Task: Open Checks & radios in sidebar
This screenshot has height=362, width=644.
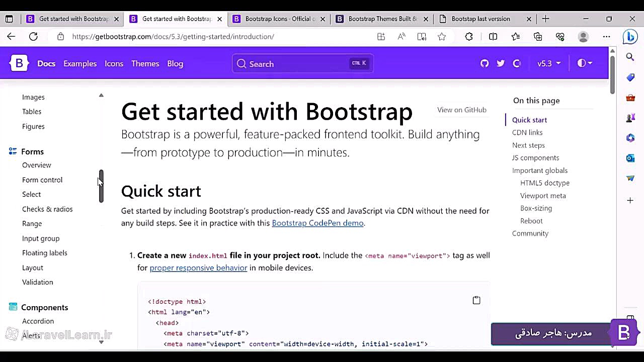Action: (x=47, y=209)
